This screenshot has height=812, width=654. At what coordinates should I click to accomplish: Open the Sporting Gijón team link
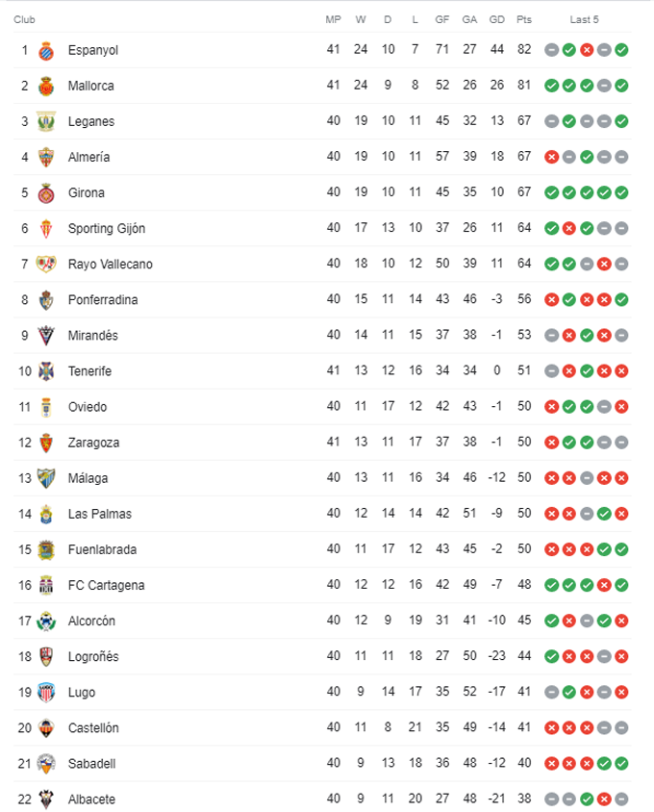pos(104,228)
